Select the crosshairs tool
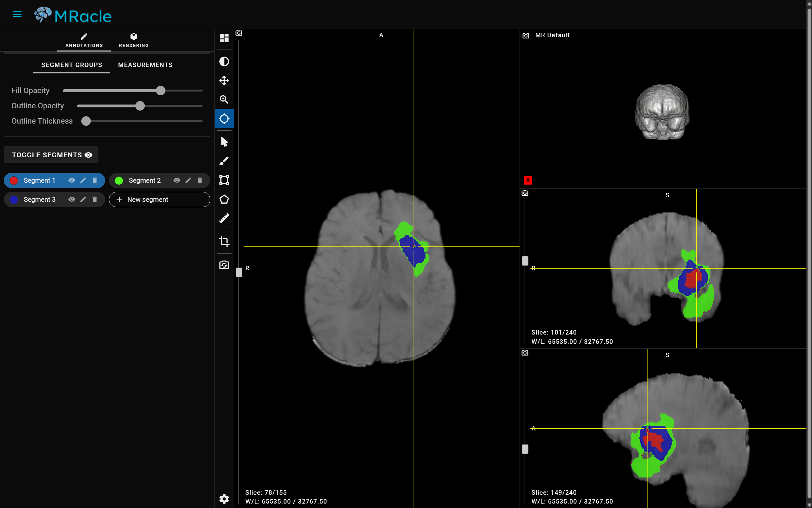 [224, 119]
